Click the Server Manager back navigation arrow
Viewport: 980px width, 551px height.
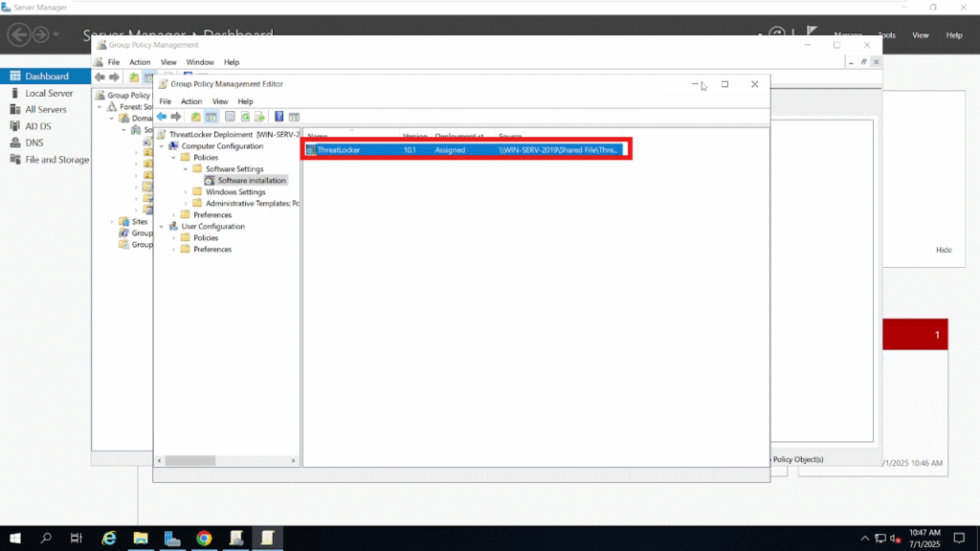pos(19,34)
